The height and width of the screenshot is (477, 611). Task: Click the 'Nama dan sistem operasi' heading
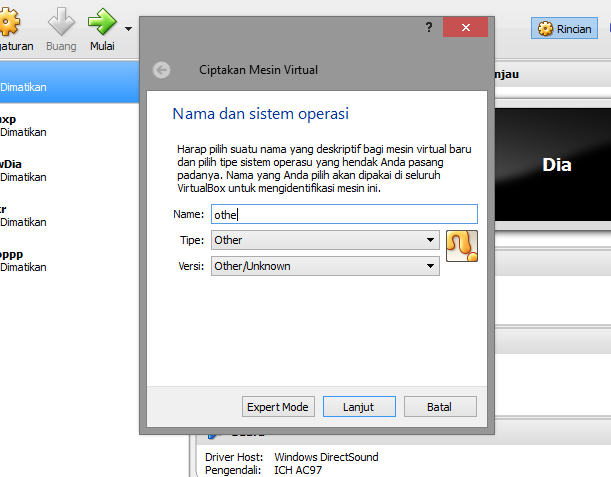tap(260, 114)
